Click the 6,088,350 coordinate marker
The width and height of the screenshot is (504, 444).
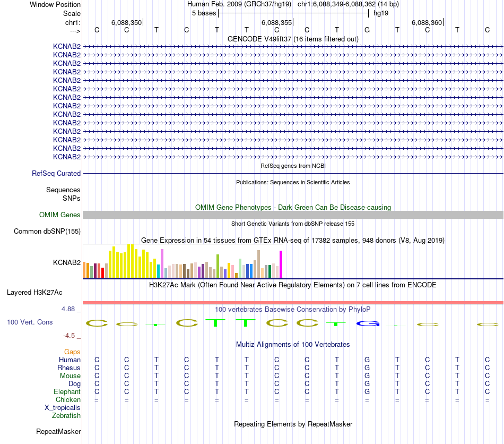click(126, 22)
